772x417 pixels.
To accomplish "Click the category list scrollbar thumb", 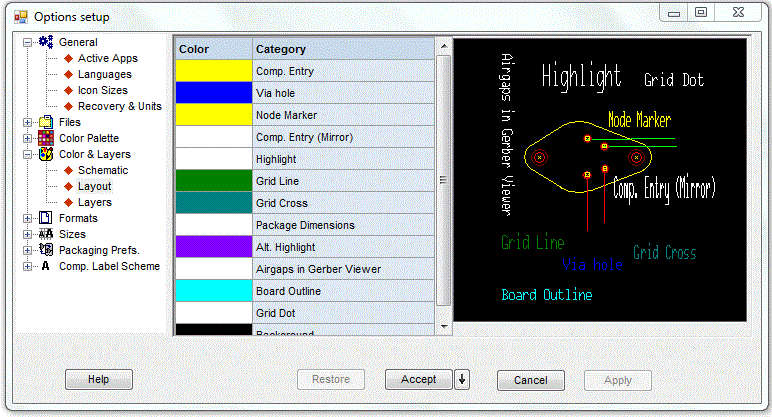I will pyautogui.click(x=444, y=180).
